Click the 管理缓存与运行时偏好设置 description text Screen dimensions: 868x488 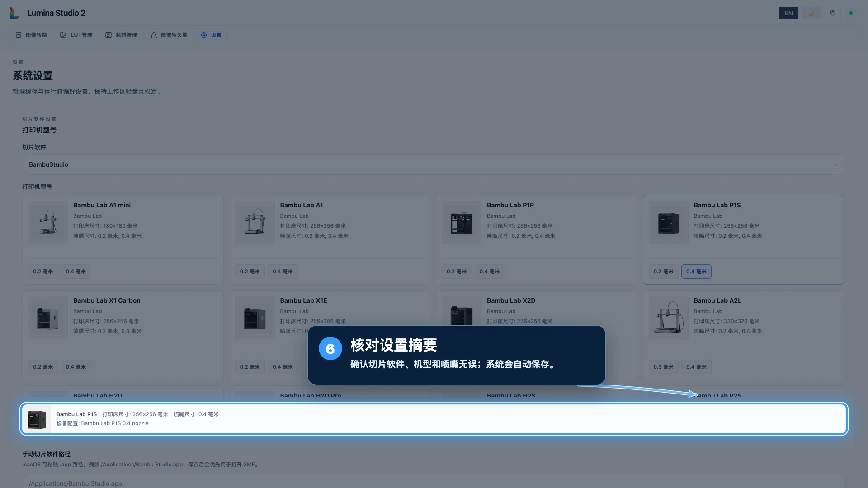pyautogui.click(x=88, y=91)
